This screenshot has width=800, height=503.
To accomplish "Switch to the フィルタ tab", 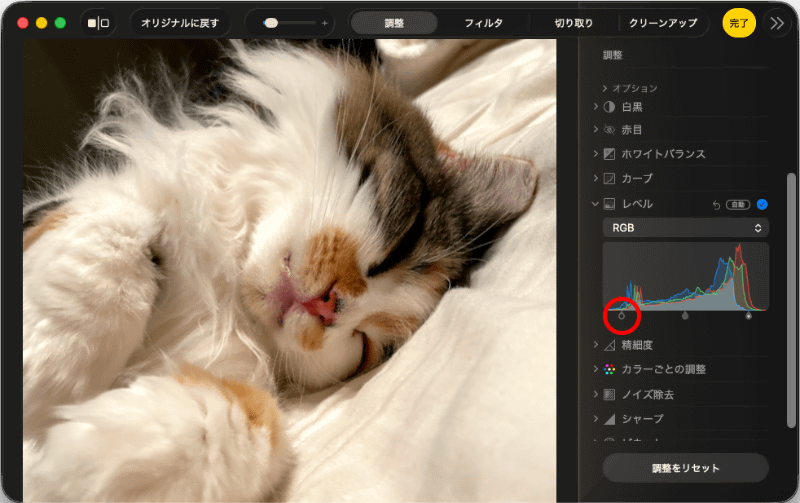I will pyautogui.click(x=483, y=23).
